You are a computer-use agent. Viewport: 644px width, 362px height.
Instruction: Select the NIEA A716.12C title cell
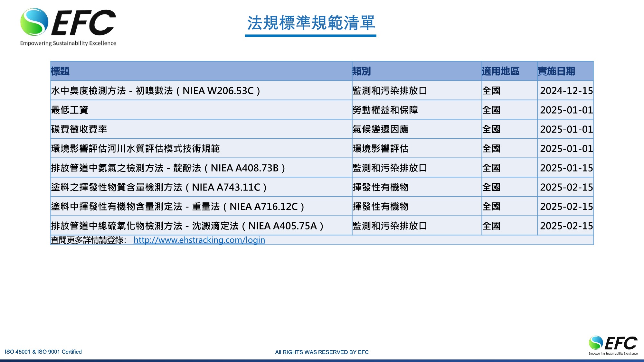pos(201,206)
